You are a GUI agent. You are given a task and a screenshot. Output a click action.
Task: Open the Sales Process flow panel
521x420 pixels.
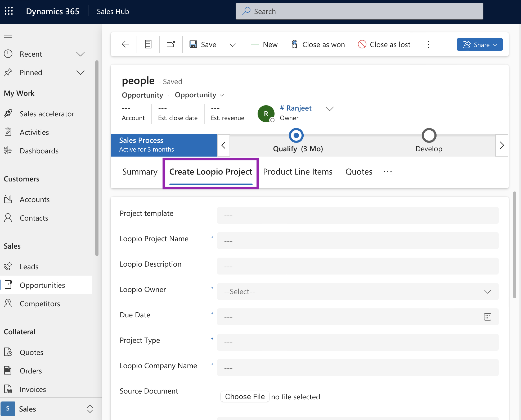[x=164, y=145]
